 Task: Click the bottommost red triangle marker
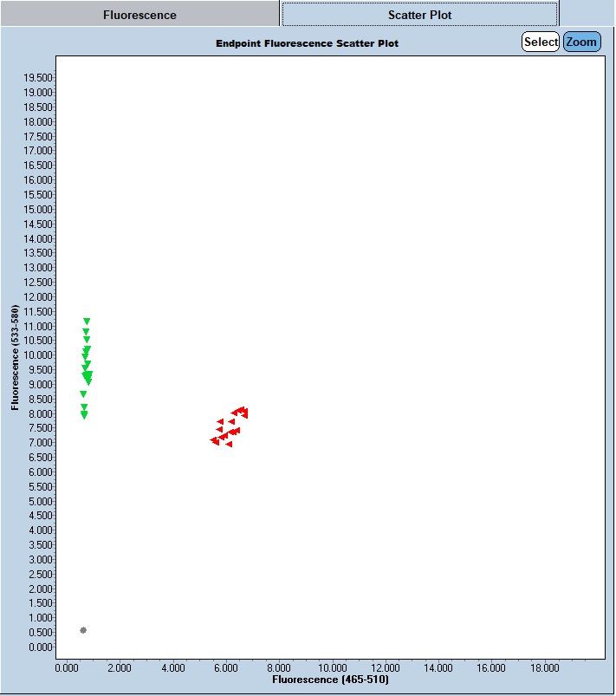(229, 444)
